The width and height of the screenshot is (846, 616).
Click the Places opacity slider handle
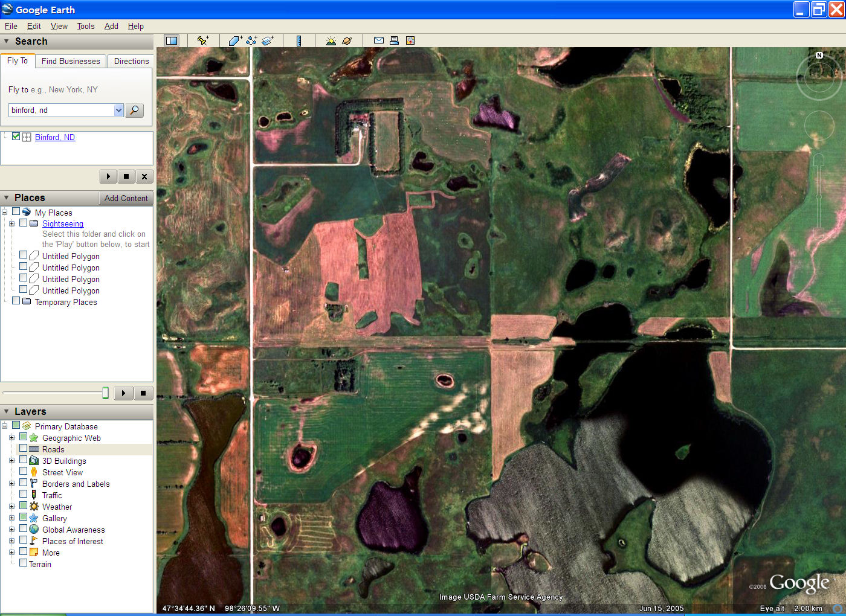[x=105, y=393]
